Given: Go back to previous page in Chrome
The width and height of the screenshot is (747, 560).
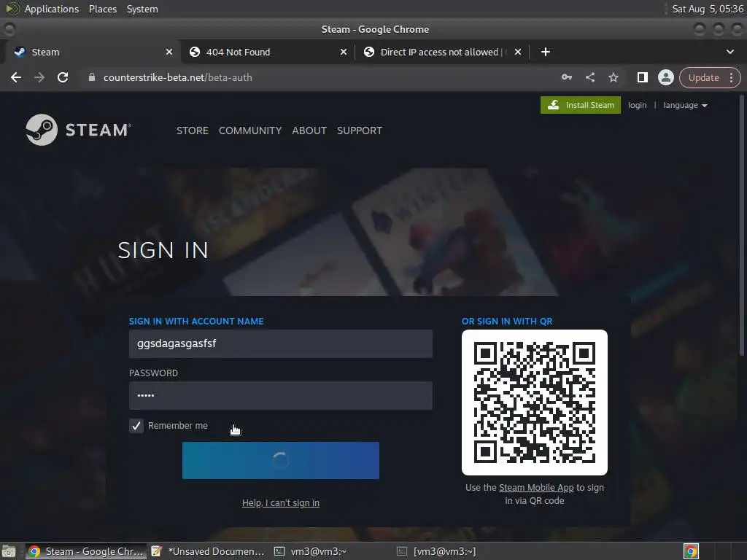Looking at the screenshot, I should coord(16,77).
